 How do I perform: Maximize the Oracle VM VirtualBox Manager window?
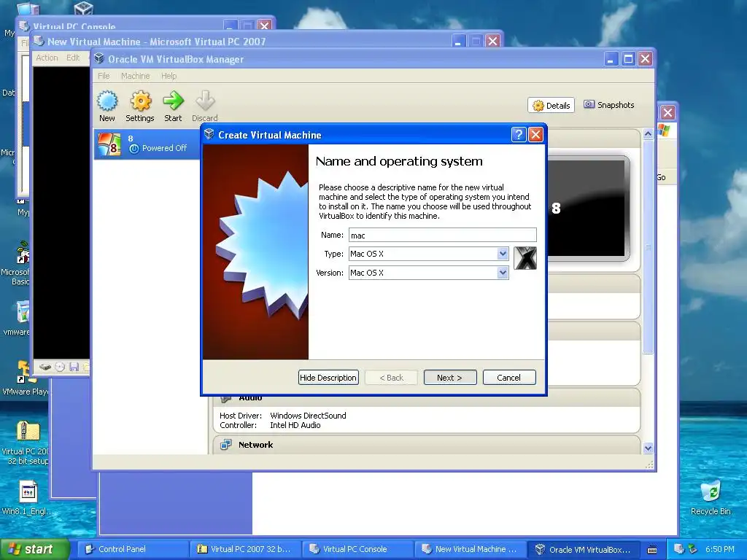click(628, 59)
